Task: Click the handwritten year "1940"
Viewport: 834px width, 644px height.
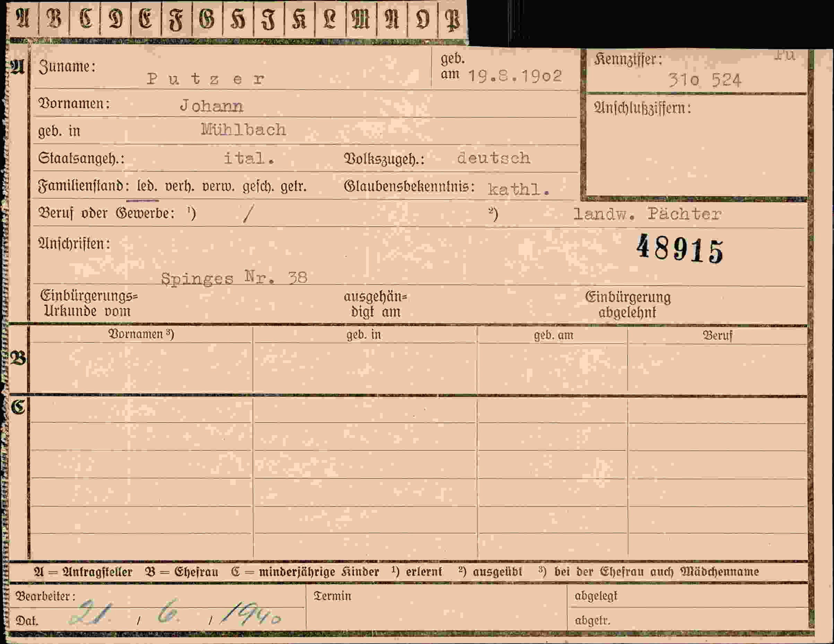Action: [x=251, y=614]
